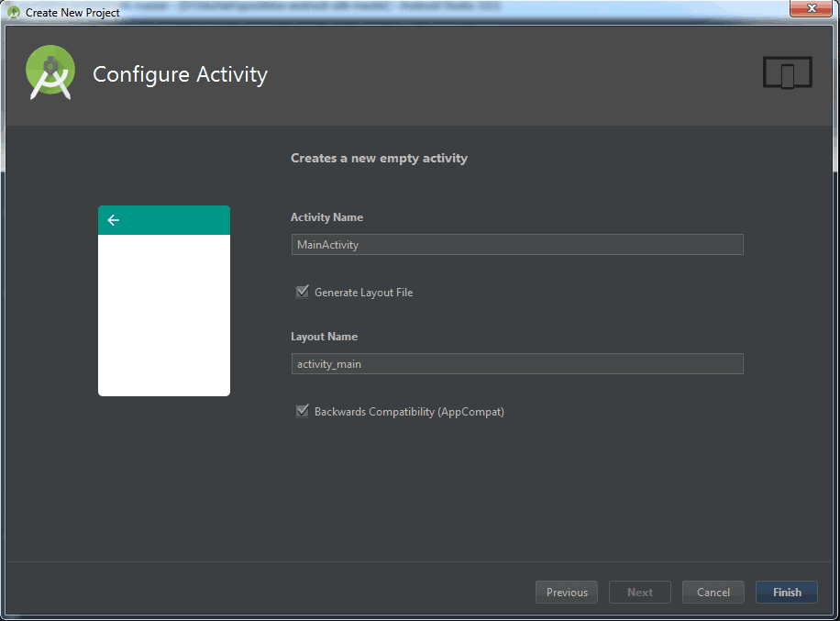Click the Layout Name label
Screen dimensions: 840x621
[324, 337]
